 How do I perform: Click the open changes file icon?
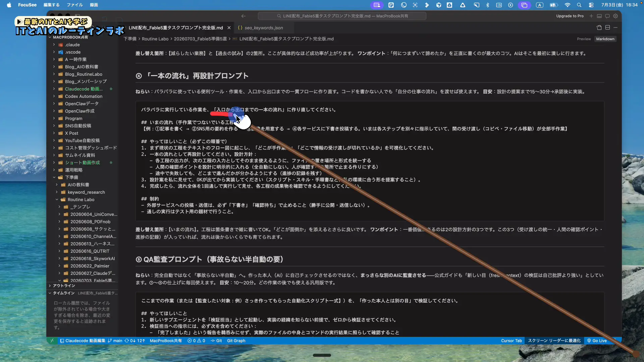point(599,27)
